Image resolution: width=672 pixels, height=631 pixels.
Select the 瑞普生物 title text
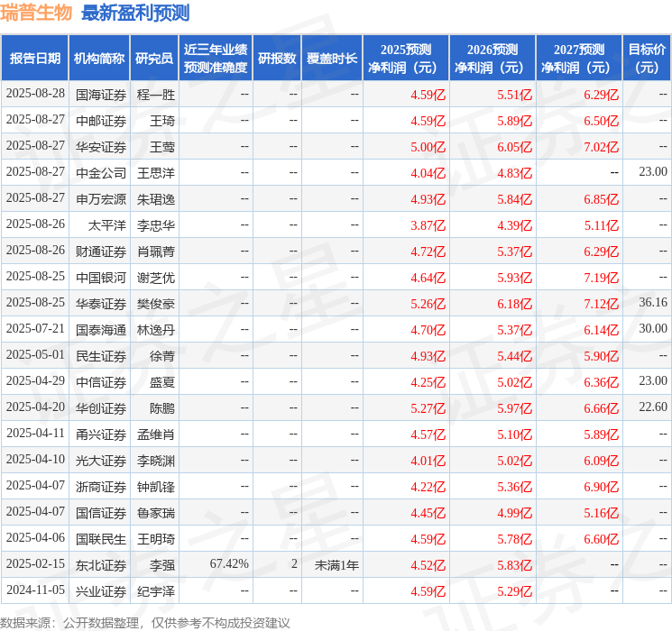pyautogui.click(x=36, y=13)
